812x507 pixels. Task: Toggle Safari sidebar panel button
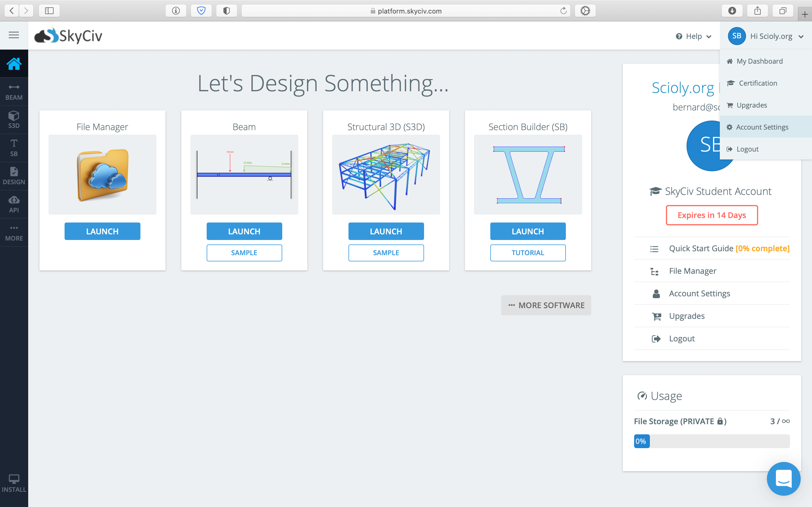49,11
